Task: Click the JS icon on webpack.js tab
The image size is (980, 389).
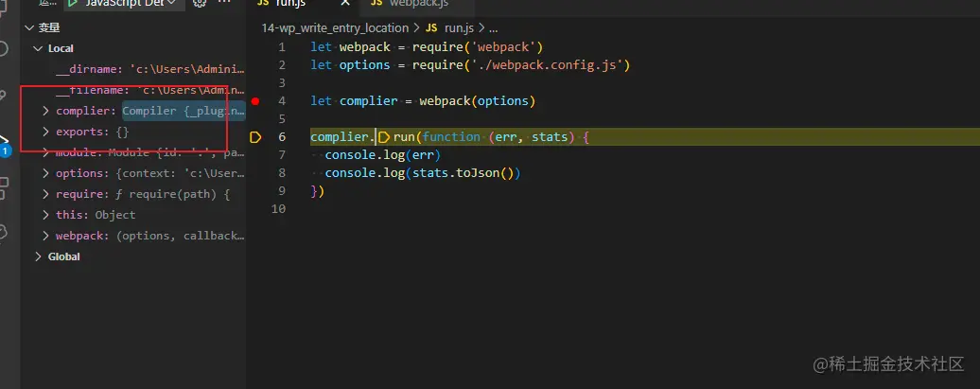Action: pyautogui.click(x=376, y=3)
